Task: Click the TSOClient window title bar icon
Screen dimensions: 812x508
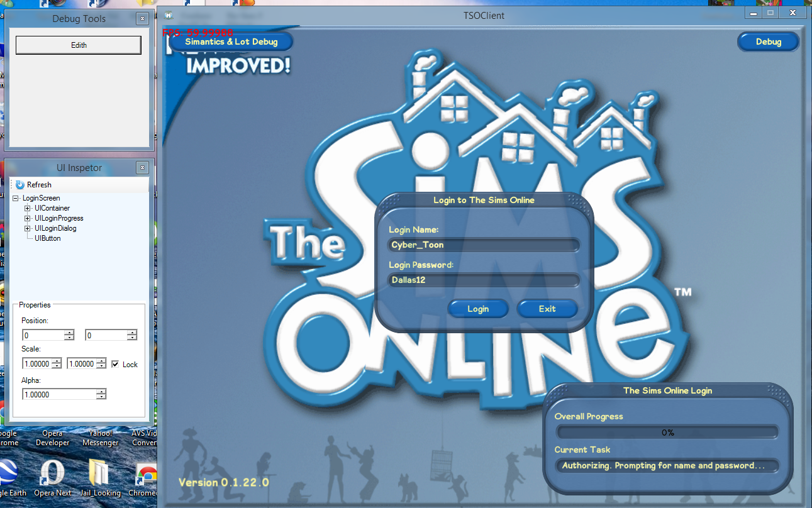Action: pyautogui.click(x=169, y=15)
